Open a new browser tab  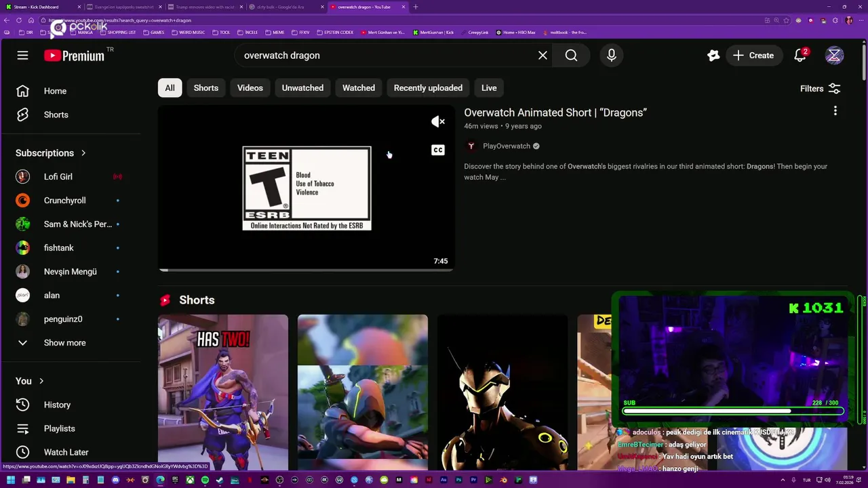pos(416,7)
